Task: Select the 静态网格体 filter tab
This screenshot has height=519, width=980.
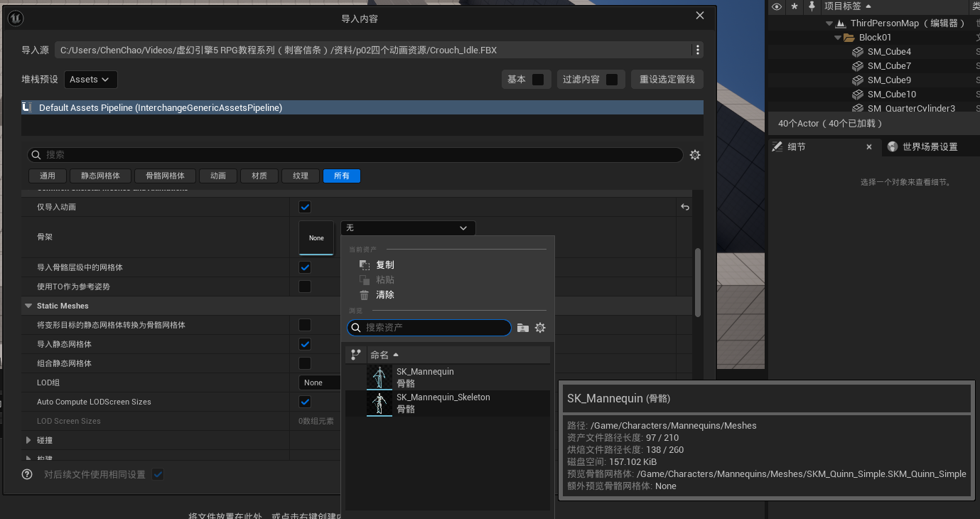Action: [100, 176]
